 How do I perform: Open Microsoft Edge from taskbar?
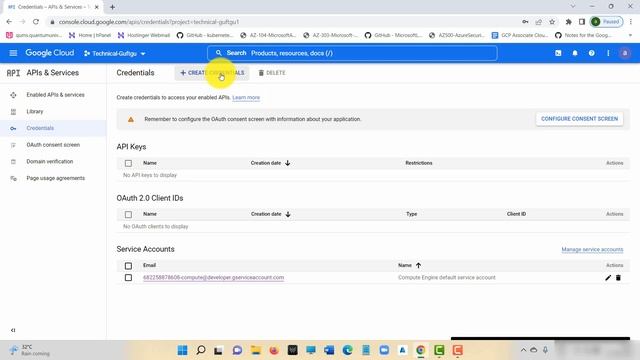click(347, 350)
